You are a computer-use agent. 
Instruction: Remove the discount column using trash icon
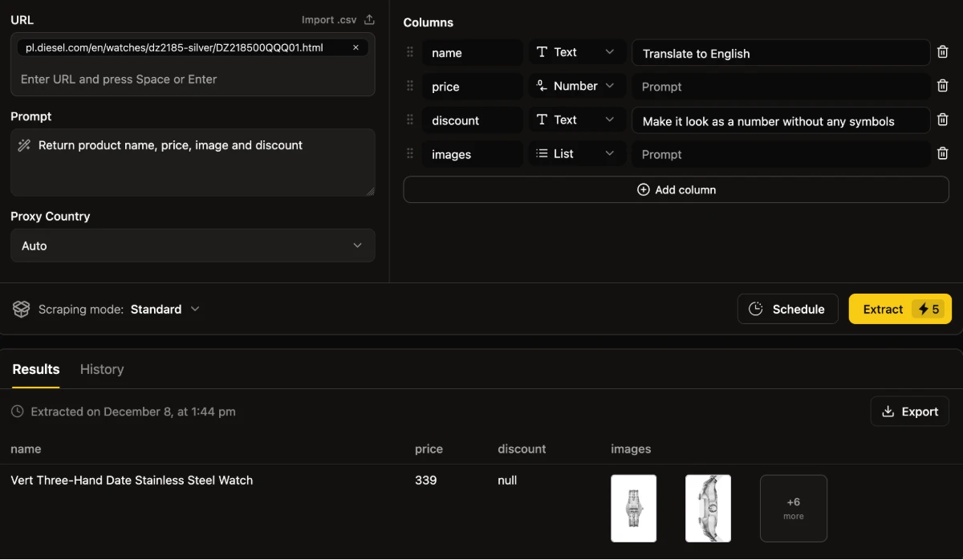(943, 120)
